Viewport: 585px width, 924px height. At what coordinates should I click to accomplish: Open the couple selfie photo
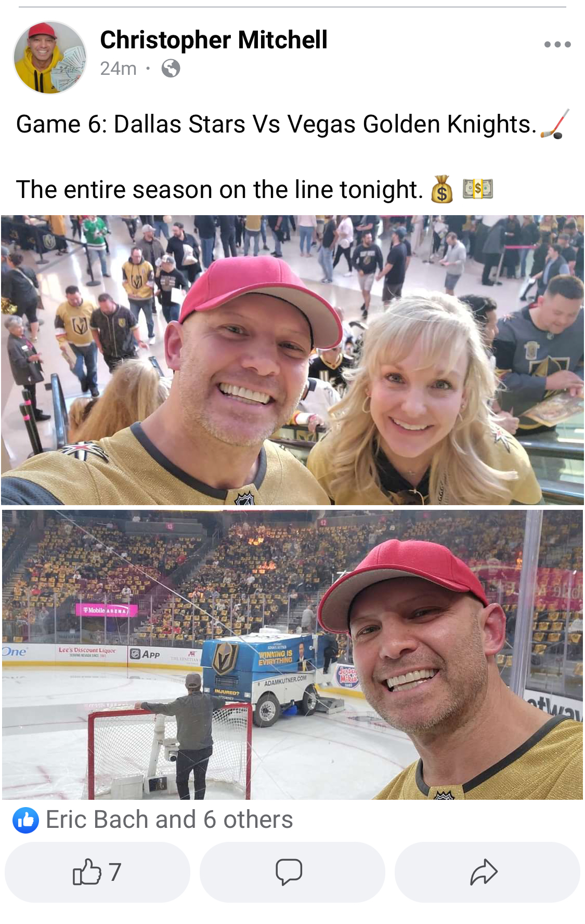[292, 360]
